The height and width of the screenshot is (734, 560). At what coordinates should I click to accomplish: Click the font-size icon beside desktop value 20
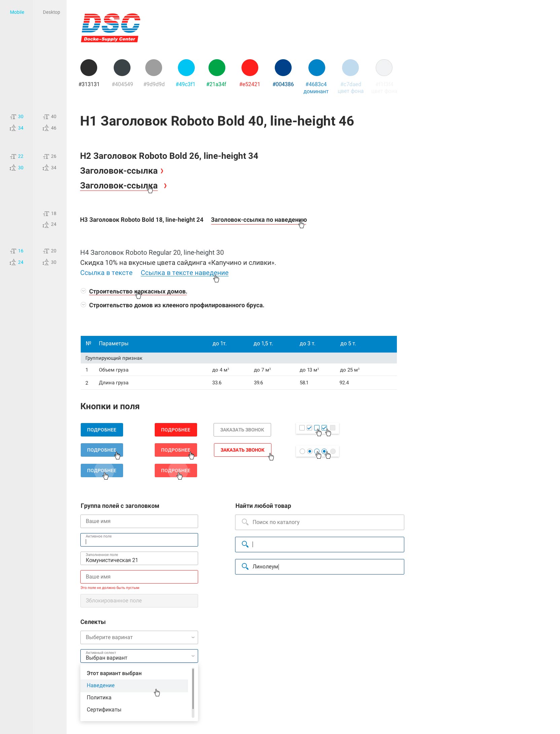coord(46,251)
